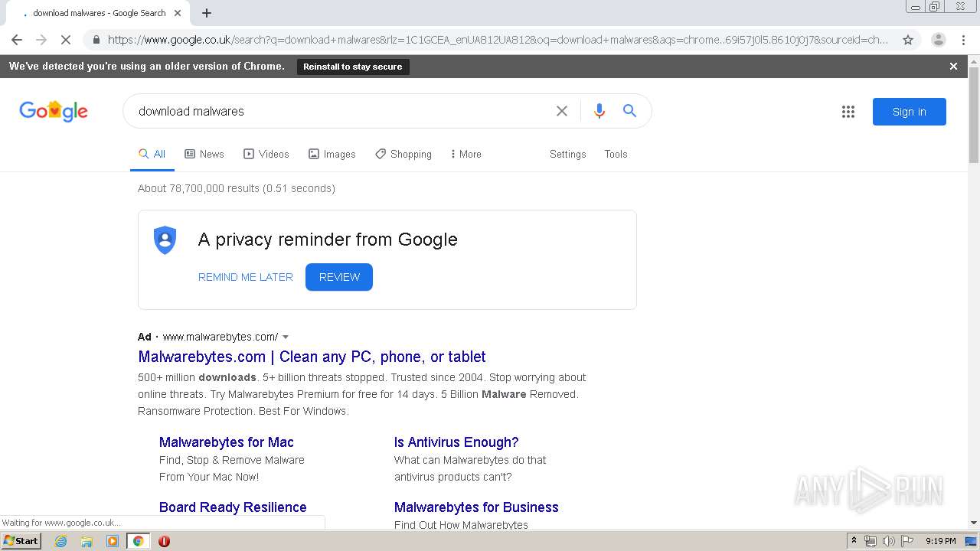Go forward using browser forward arrow
Image resolution: width=980 pixels, height=551 pixels.
pyautogui.click(x=41, y=40)
